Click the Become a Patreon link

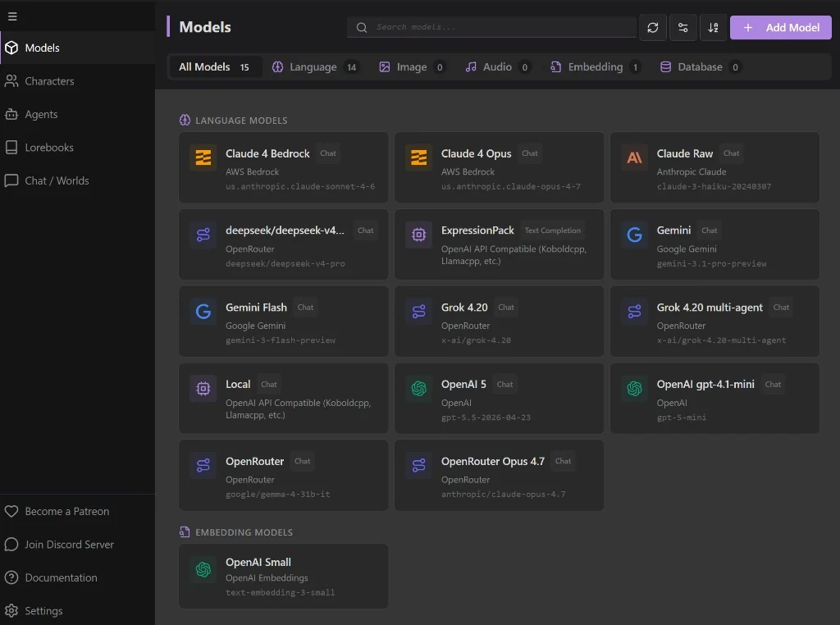78,512
